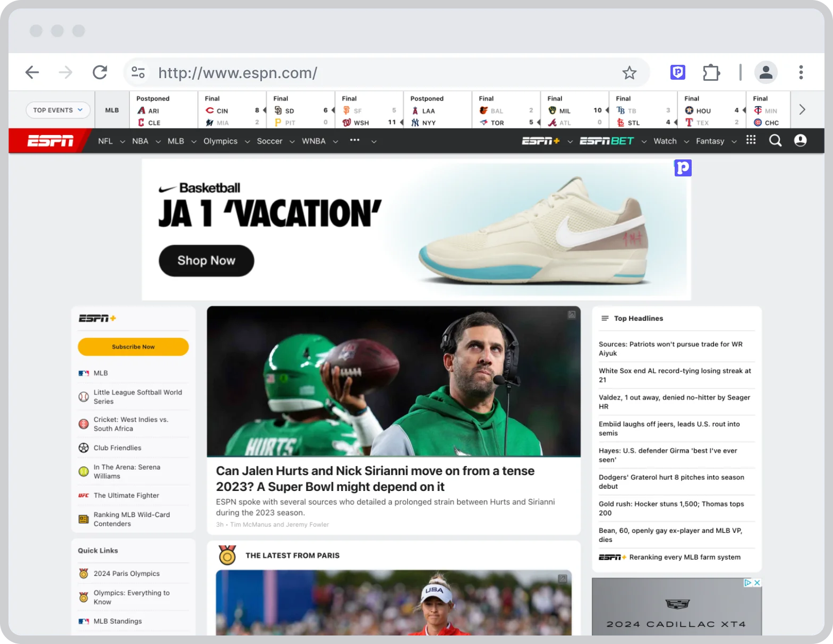The image size is (833, 644).
Task: Open the NFL navigation item
Action: coord(105,141)
